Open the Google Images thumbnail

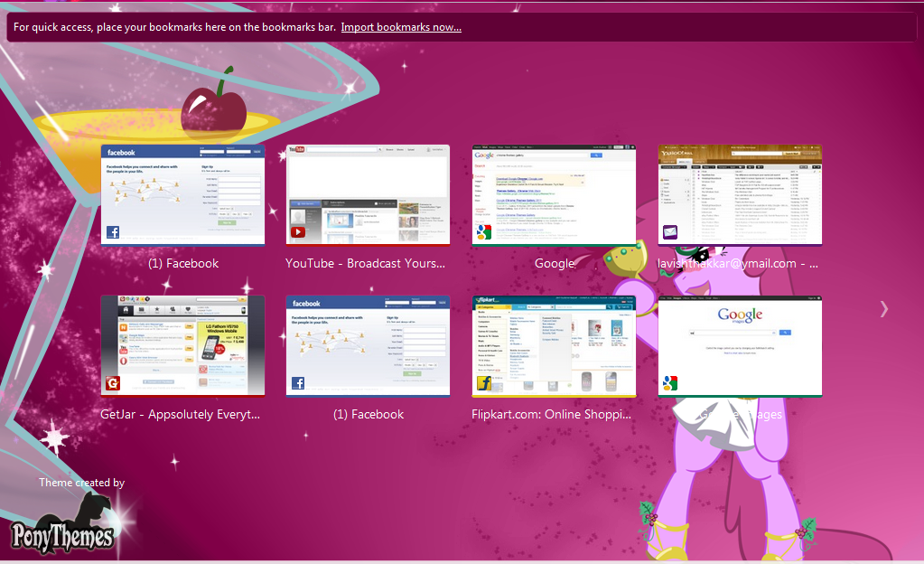coord(740,345)
